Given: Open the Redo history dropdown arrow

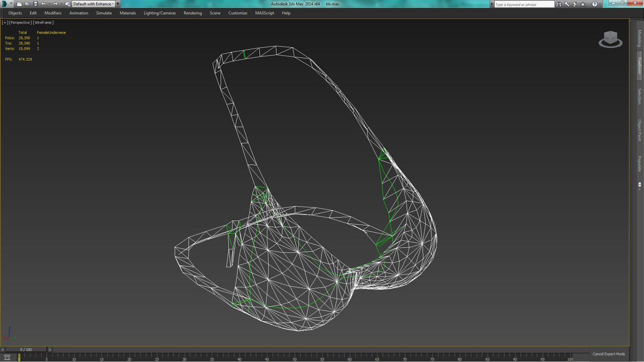Looking at the screenshot, I should click(61, 4).
